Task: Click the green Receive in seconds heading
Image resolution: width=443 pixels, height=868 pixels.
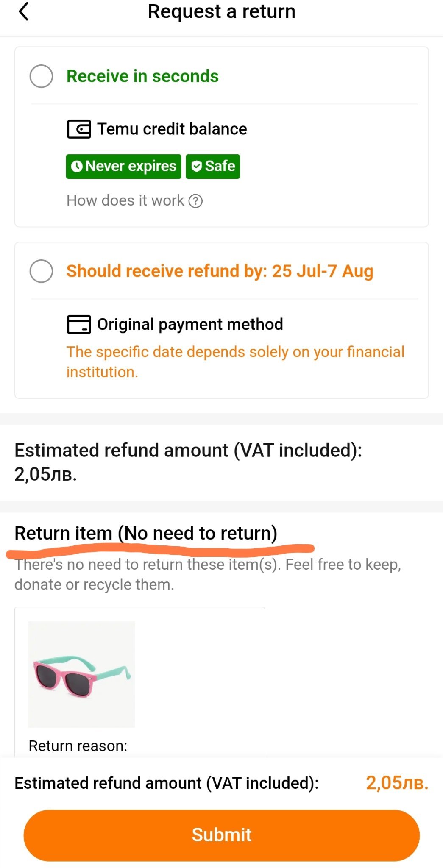Action: tap(142, 76)
